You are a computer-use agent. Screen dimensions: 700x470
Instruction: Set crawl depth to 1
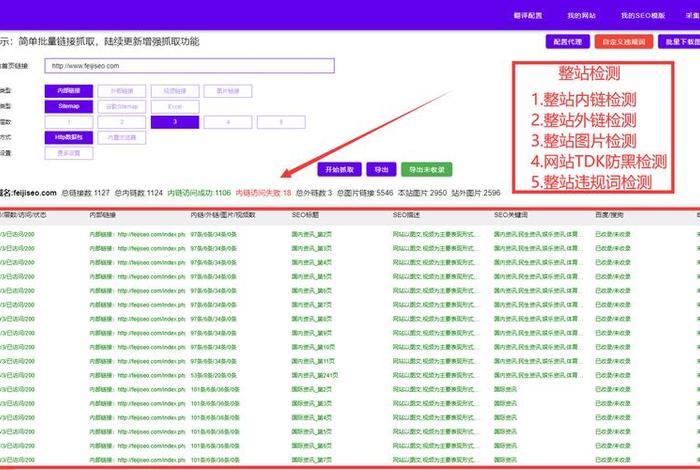click(x=69, y=122)
